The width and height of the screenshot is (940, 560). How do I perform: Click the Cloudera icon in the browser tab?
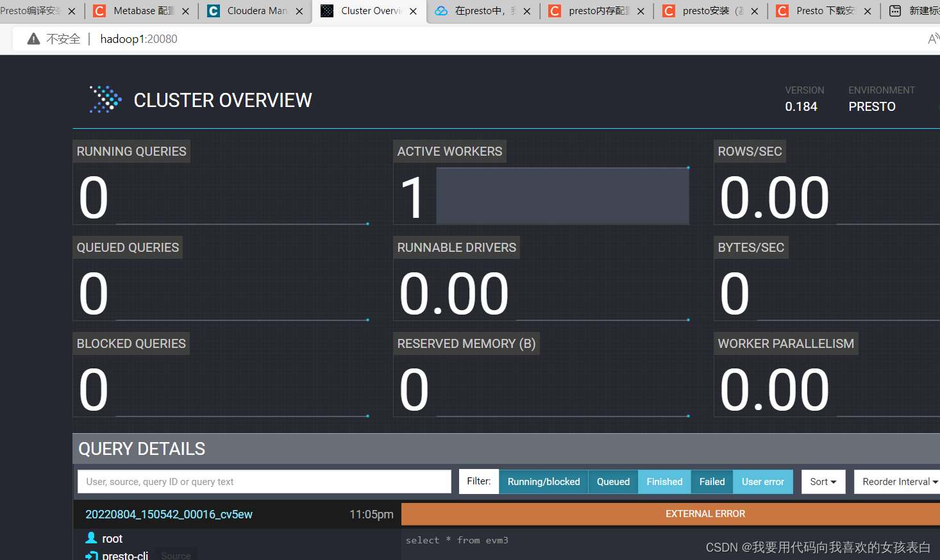tap(214, 11)
